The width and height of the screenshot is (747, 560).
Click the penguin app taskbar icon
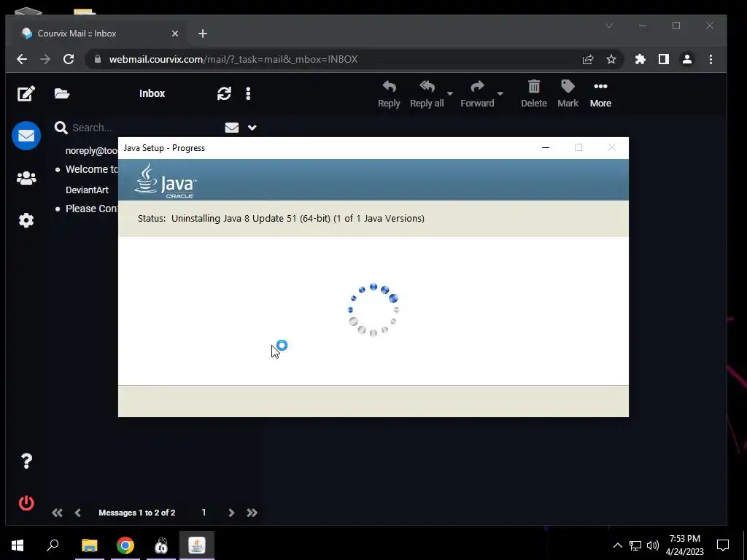click(x=161, y=545)
